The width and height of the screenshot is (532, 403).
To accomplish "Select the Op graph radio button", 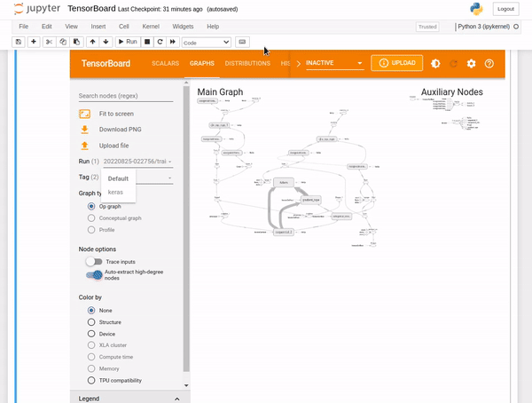I will (x=91, y=206).
